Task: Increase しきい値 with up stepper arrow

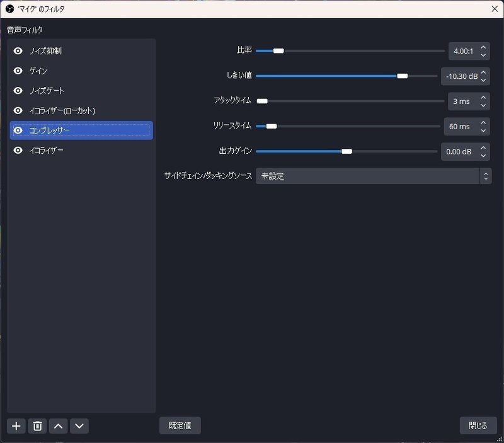Action: (x=483, y=72)
